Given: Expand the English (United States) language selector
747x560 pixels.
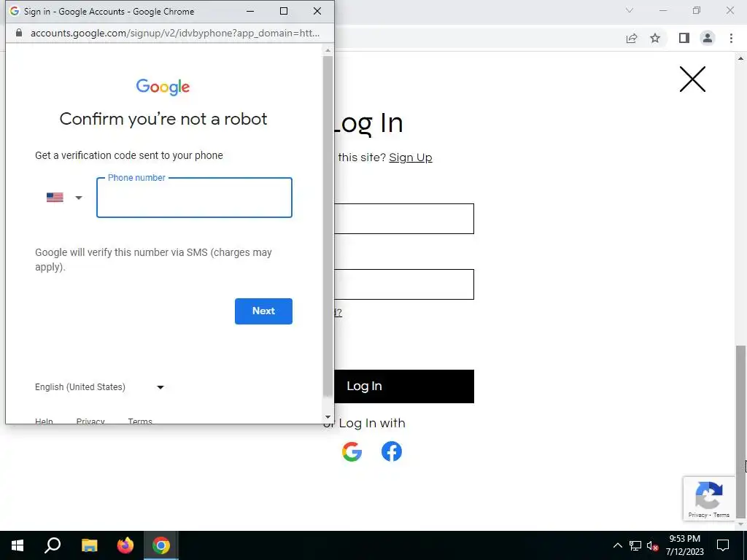Looking at the screenshot, I should [x=99, y=387].
